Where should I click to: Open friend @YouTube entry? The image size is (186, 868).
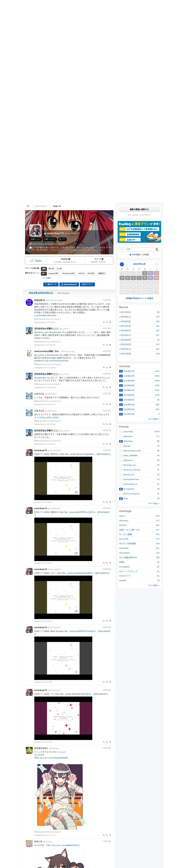click(x=139, y=432)
